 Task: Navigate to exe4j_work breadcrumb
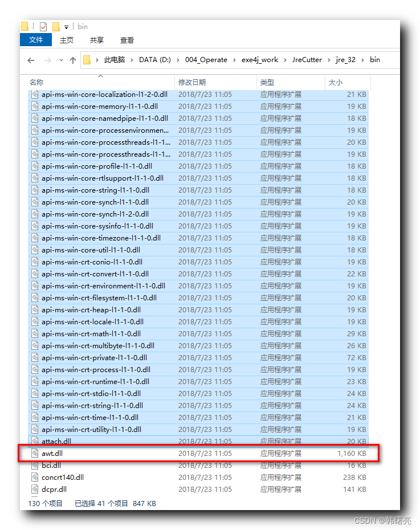coord(260,60)
